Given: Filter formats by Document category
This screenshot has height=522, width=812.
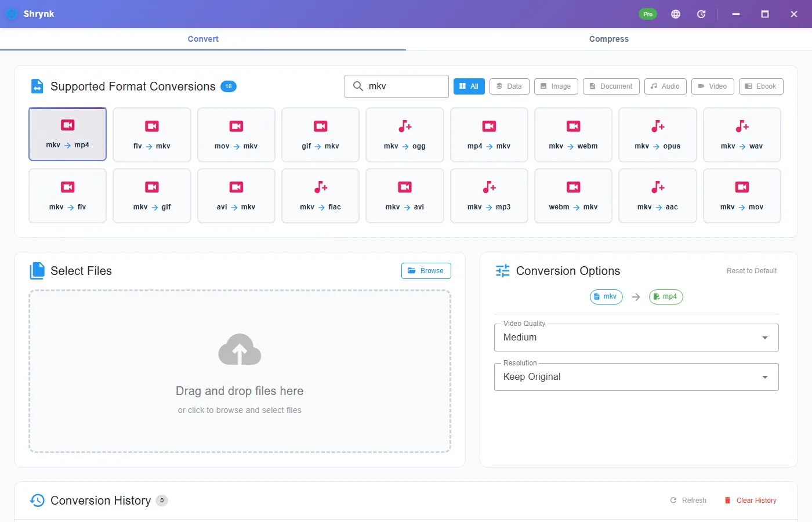Looking at the screenshot, I should coord(611,86).
